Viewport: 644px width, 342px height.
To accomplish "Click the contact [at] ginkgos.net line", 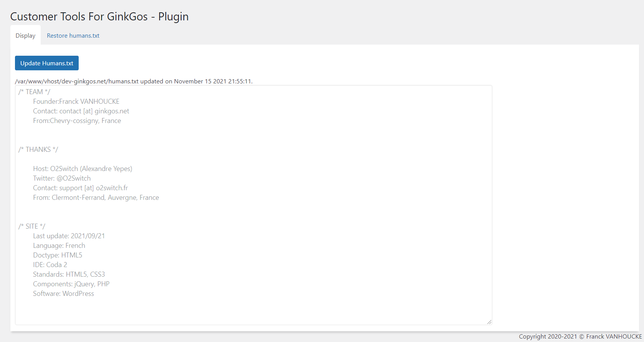I will pyautogui.click(x=81, y=111).
